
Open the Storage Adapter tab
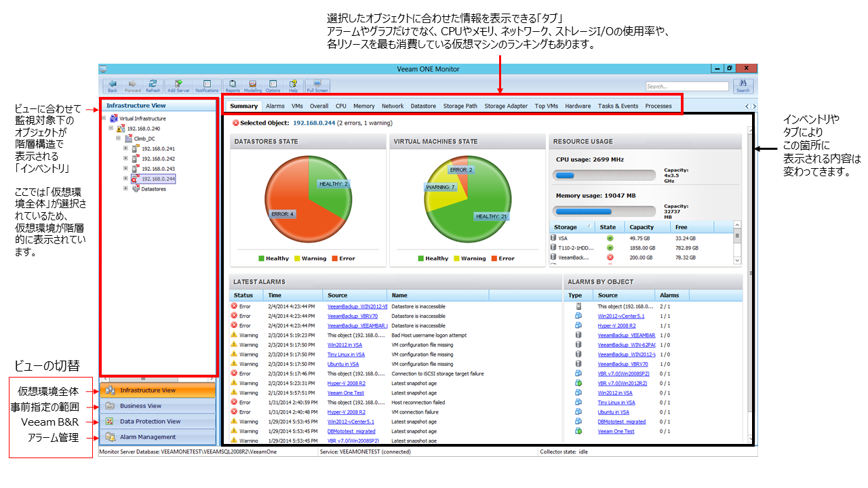click(506, 106)
